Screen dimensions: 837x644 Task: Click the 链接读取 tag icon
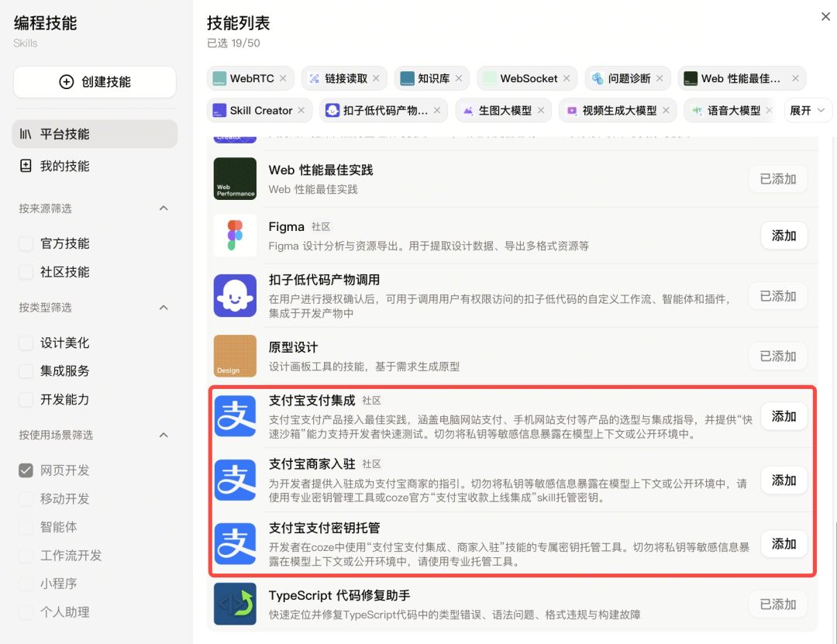coord(315,78)
